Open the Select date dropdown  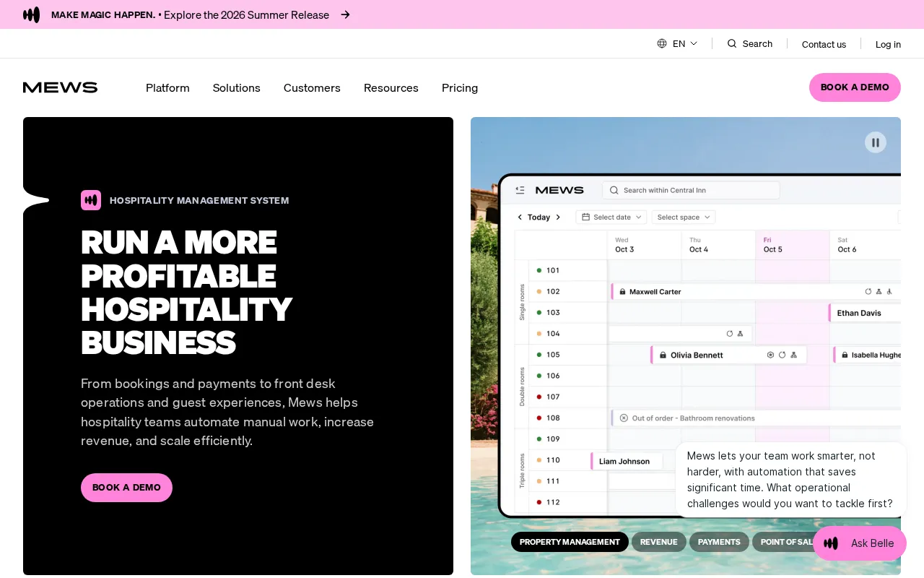click(x=611, y=217)
